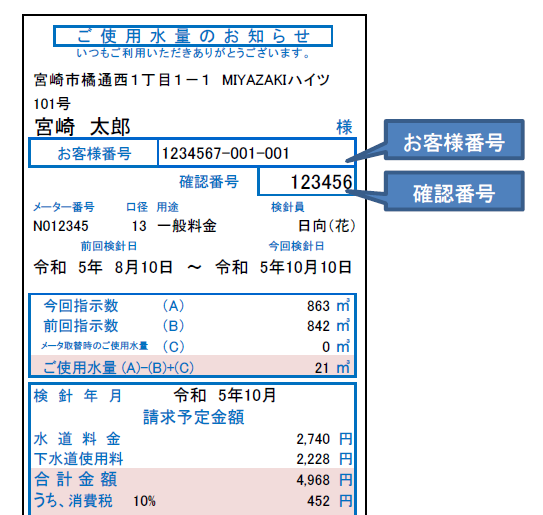Click the customer name 宮崎 太郎
543x515 pixels.
[x=82, y=127]
